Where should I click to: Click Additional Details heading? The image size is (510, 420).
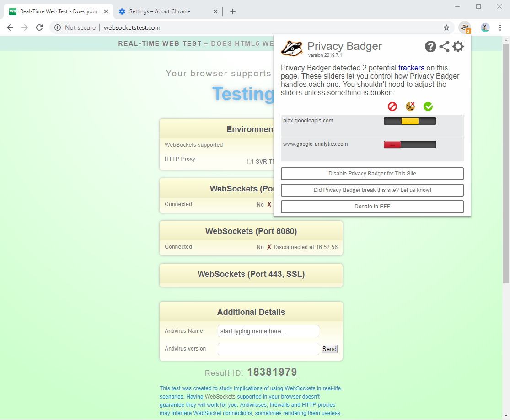tap(251, 312)
